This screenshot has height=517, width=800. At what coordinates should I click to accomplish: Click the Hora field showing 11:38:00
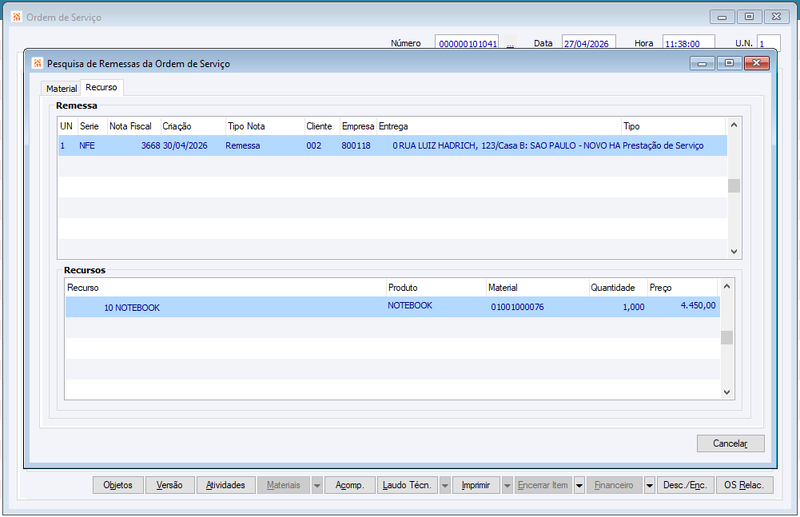[x=688, y=43]
